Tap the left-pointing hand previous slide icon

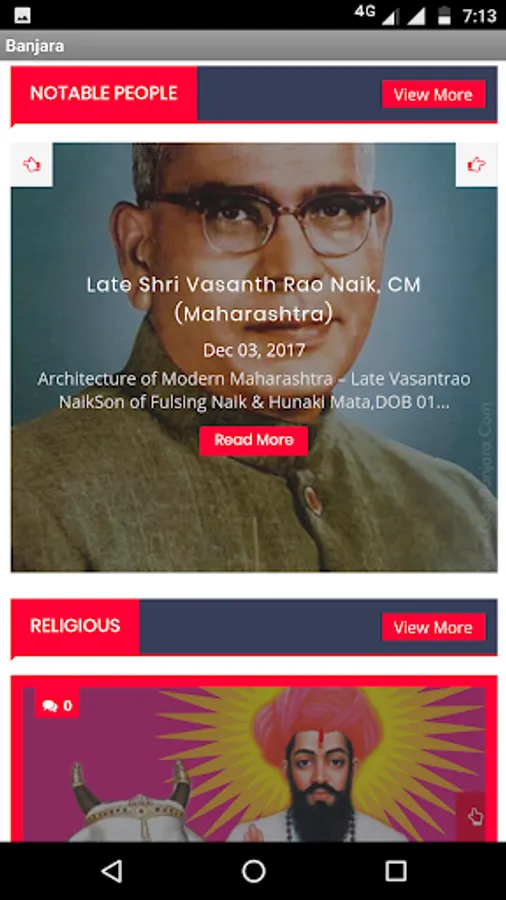click(32, 165)
